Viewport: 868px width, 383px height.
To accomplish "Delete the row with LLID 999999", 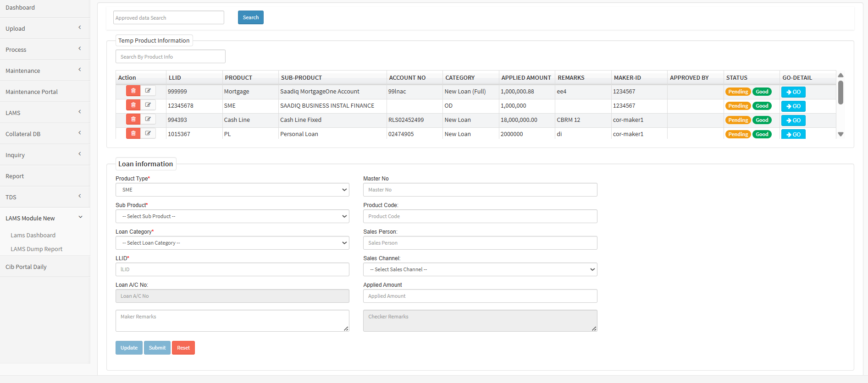I will pos(133,91).
